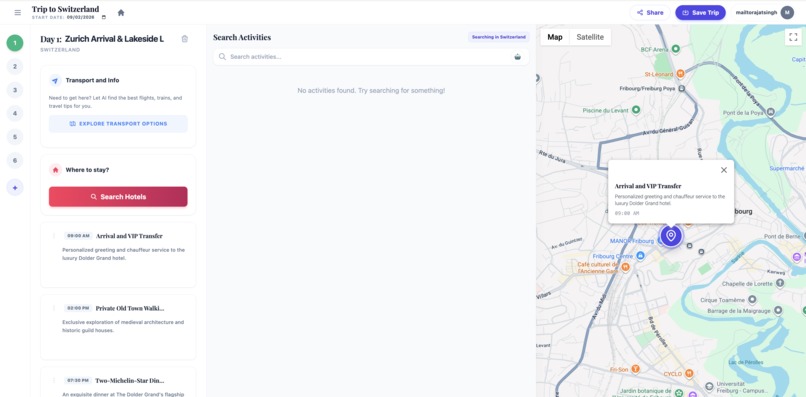Add a new day with the plus icon

15,188
